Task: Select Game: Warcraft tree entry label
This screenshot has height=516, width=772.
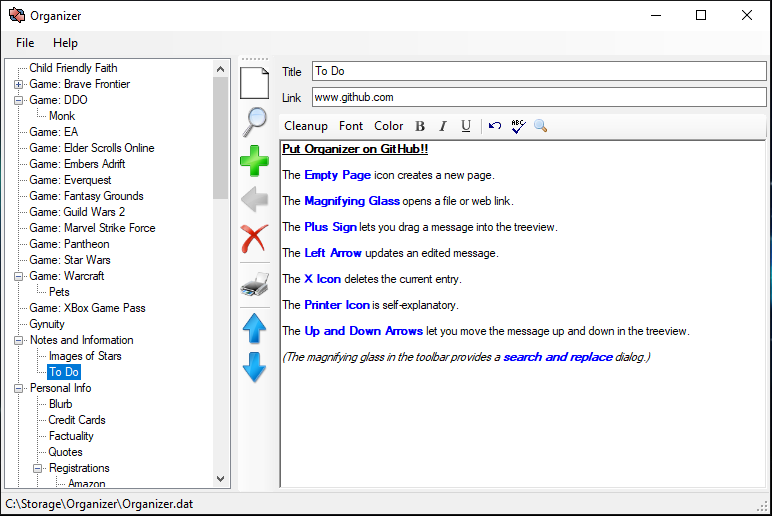Action: (x=66, y=276)
